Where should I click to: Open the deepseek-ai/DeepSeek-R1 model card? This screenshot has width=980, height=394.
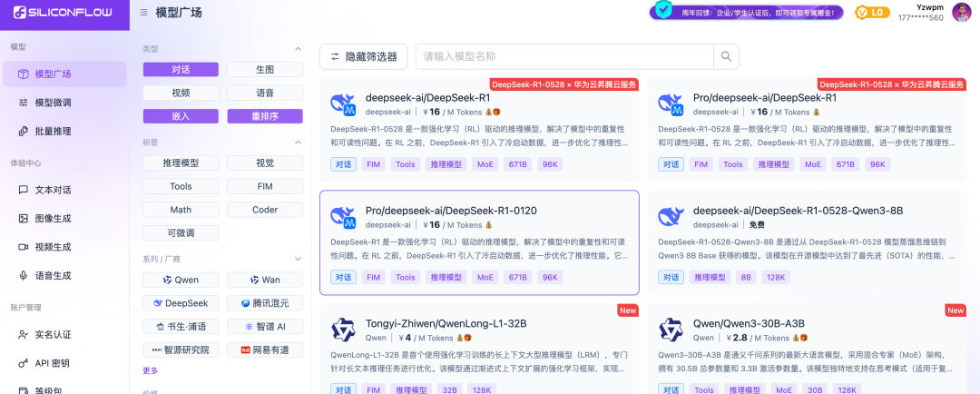(479, 130)
